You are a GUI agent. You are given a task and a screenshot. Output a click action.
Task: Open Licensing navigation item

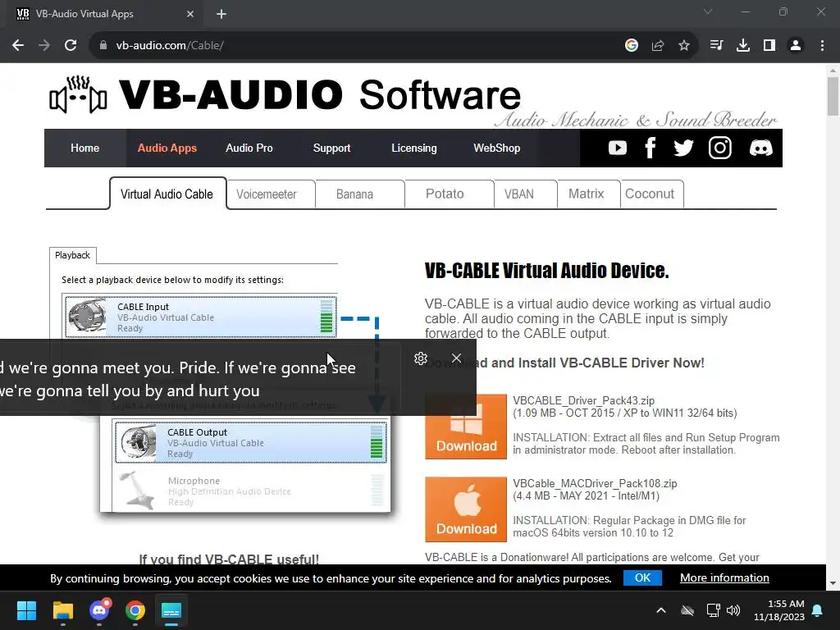pos(414,148)
